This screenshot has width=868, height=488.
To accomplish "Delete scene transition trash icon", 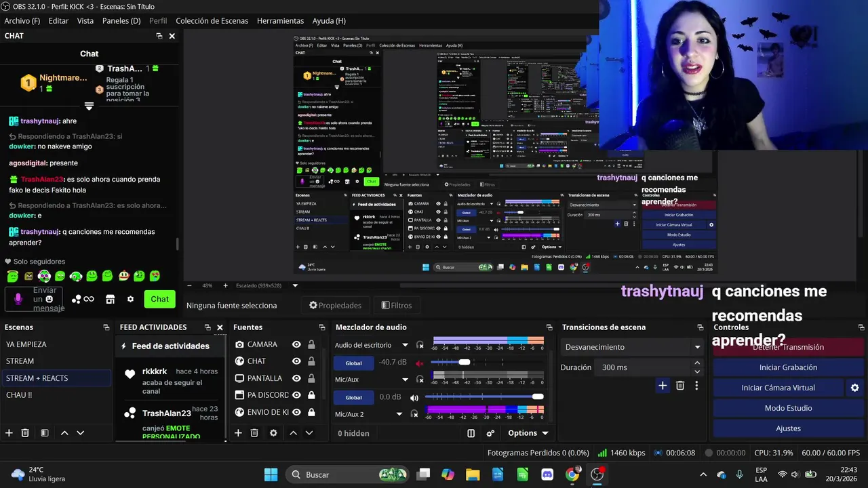I will click(x=680, y=386).
